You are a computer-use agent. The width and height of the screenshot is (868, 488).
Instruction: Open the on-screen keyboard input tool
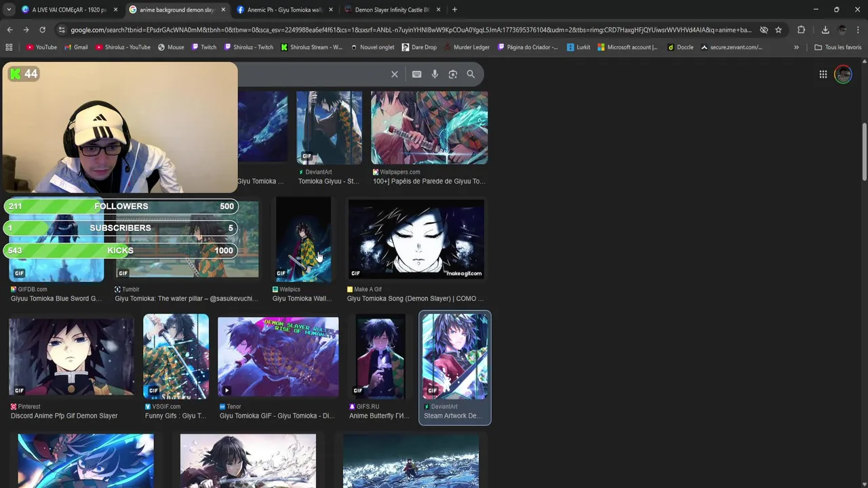tap(417, 74)
